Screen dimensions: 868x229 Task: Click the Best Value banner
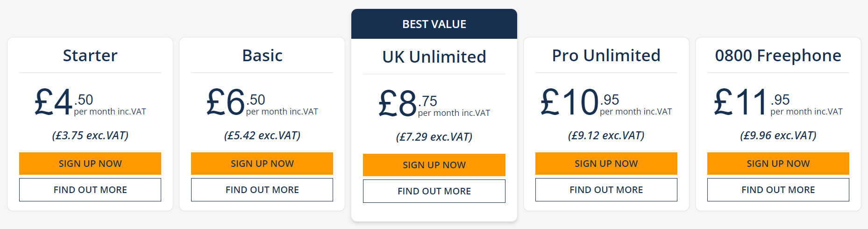tap(434, 24)
